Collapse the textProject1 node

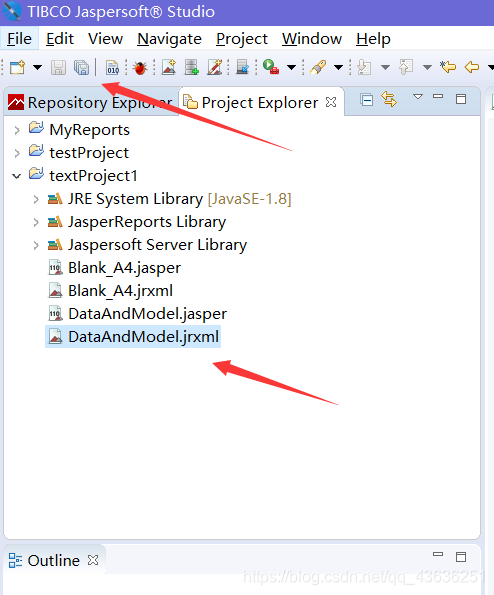pos(16,176)
